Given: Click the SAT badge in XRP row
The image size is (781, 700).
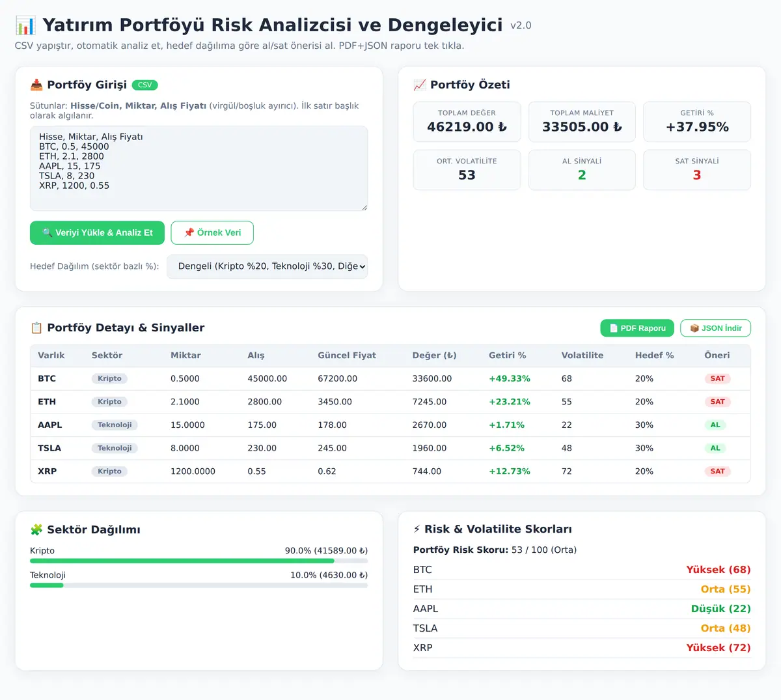Looking at the screenshot, I should (717, 471).
